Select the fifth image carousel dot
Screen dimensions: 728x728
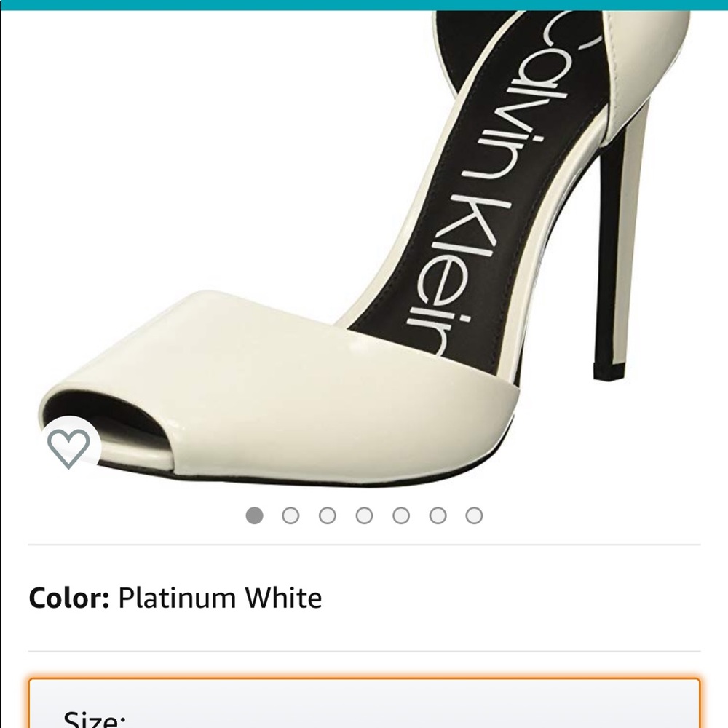398,515
